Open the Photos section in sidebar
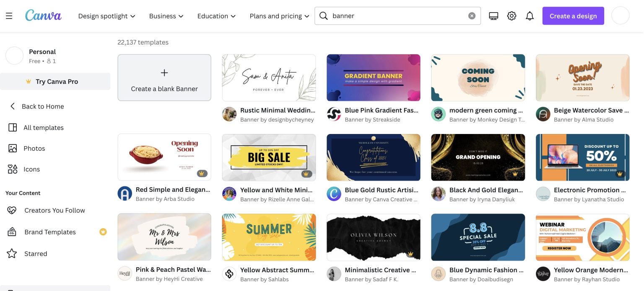The image size is (644, 291). point(34,148)
